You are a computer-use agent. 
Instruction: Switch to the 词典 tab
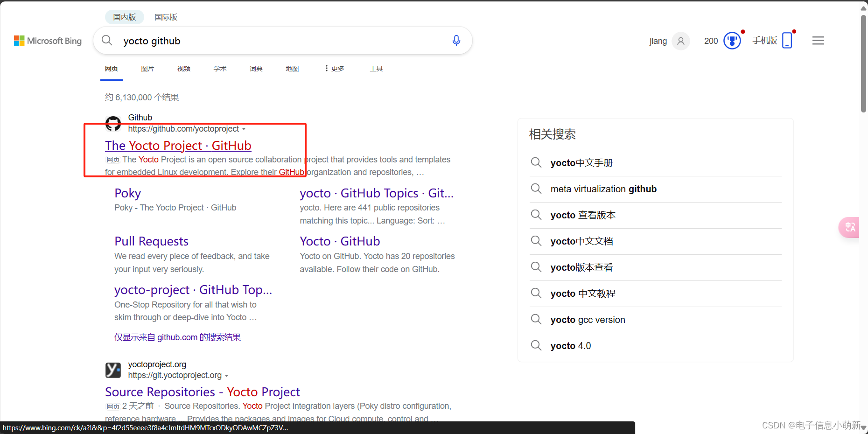(x=256, y=69)
